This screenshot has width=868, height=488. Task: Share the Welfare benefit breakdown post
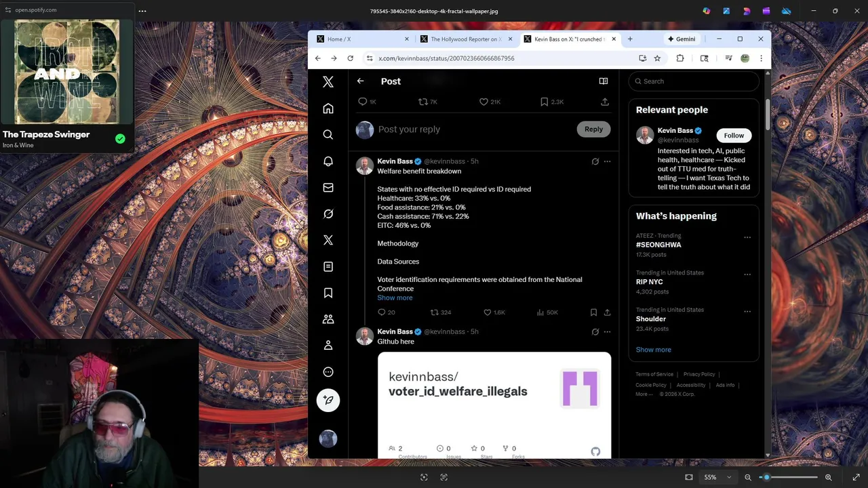(607, 312)
